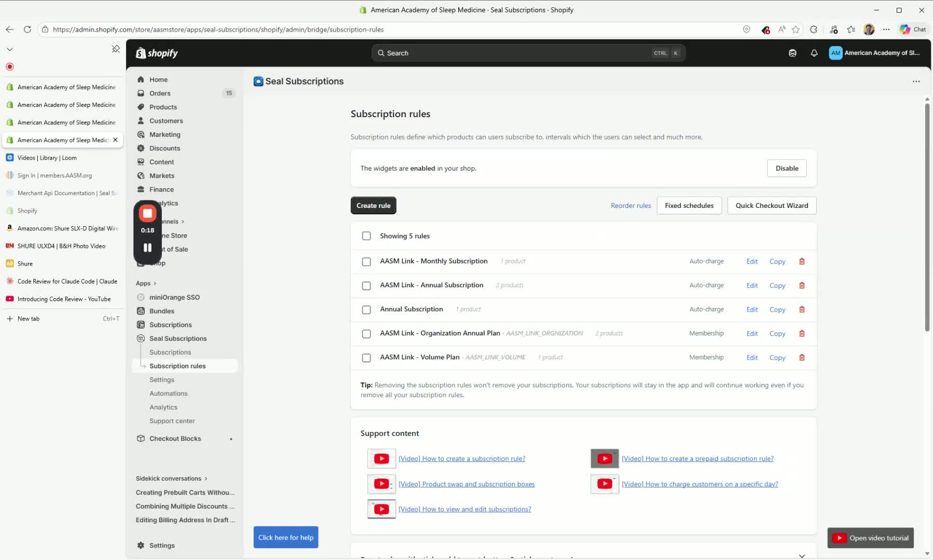The height and width of the screenshot is (560, 933).
Task: Open Shopify Settings gear
Action: 141,545
